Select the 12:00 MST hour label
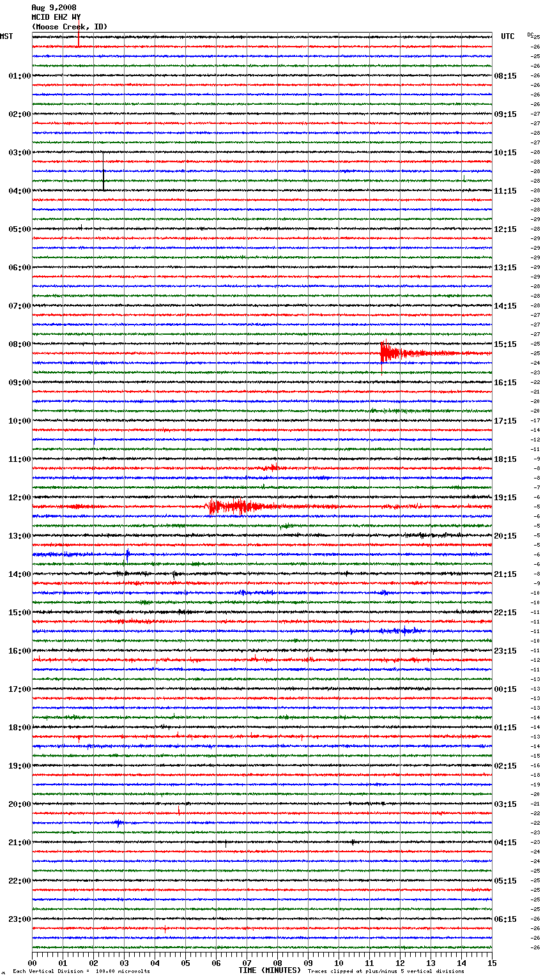The height and width of the screenshot is (980, 543). 20,498
